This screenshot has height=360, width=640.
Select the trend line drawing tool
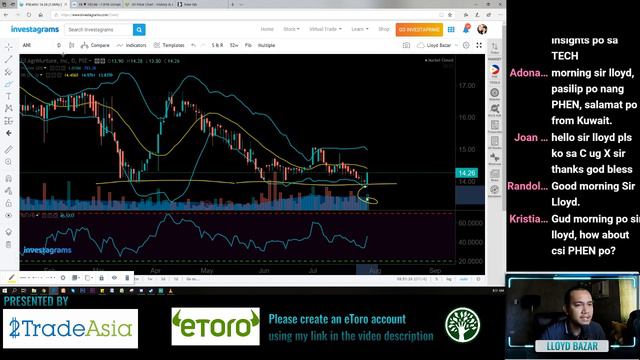point(9,60)
